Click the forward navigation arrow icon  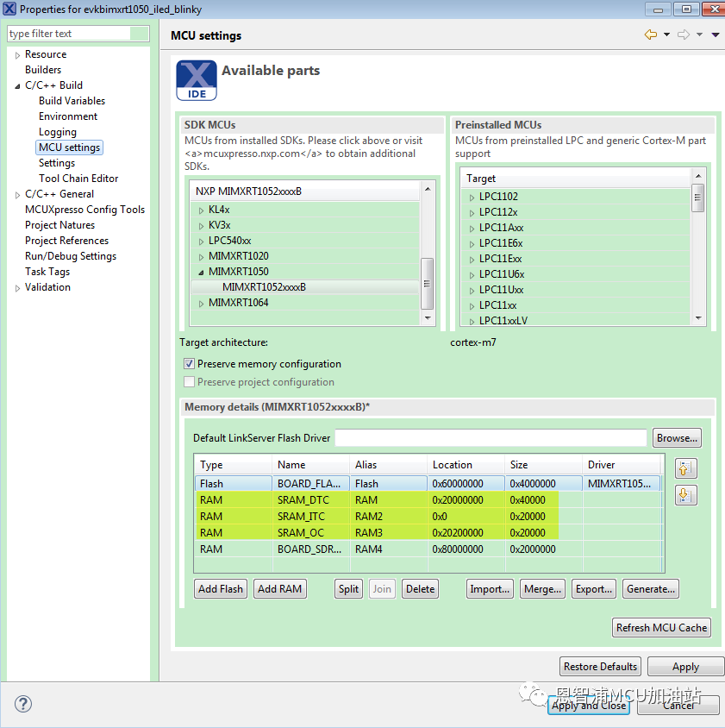click(x=684, y=35)
